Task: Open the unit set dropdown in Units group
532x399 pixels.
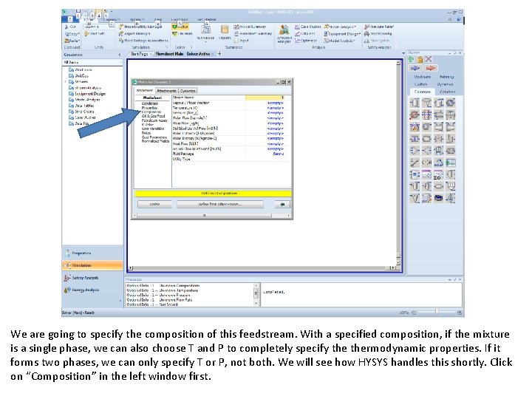Action: pyautogui.click(x=99, y=27)
